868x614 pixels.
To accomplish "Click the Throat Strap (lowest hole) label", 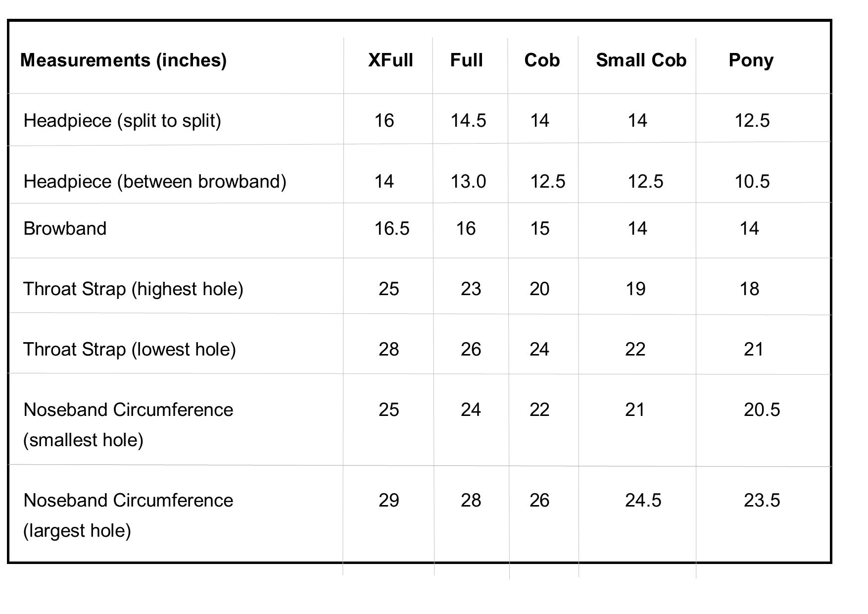I will [x=130, y=350].
